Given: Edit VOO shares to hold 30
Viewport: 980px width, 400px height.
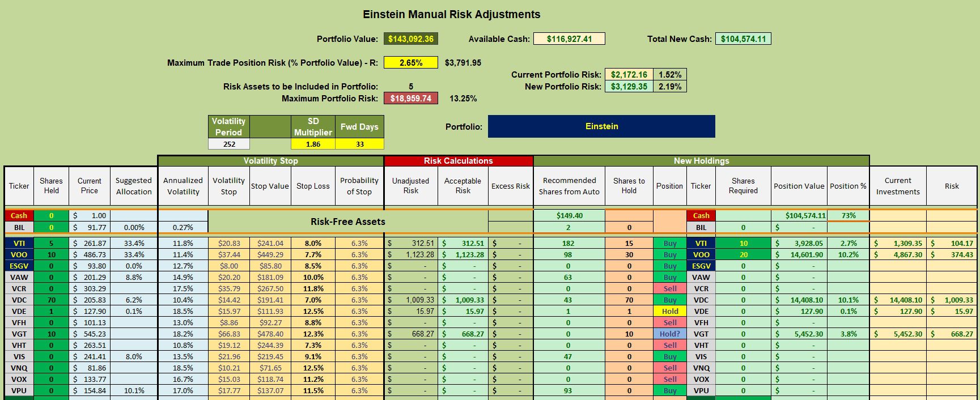Looking at the screenshot, I should coord(629,254).
